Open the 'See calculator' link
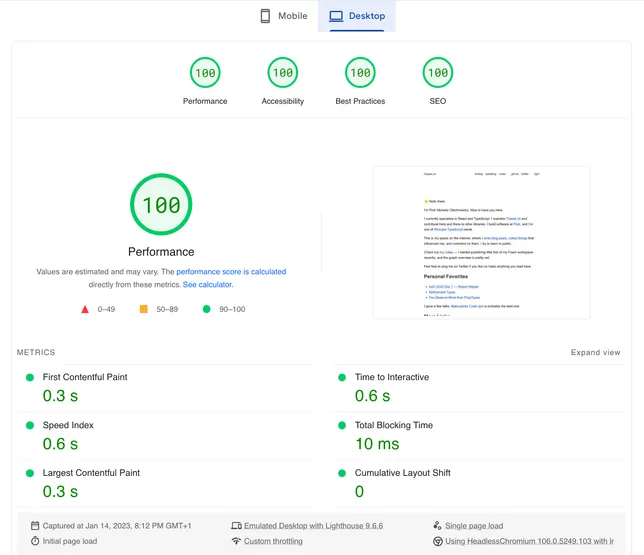This screenshot has height=555, width=644. (x=215, y=285)
